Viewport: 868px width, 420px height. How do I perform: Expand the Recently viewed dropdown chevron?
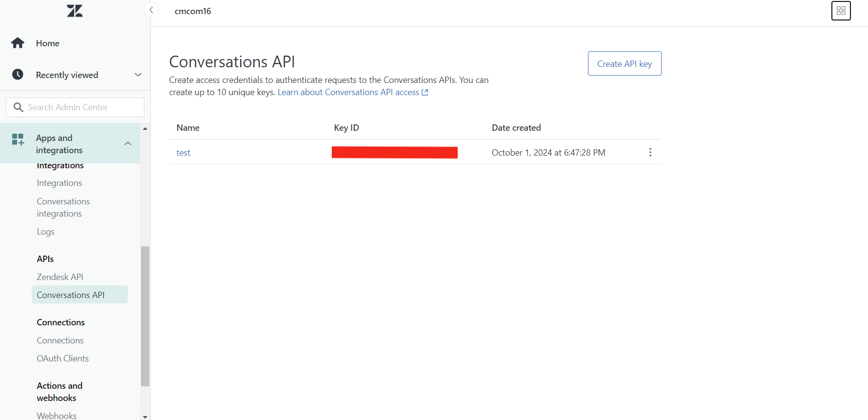click(138, 75)
